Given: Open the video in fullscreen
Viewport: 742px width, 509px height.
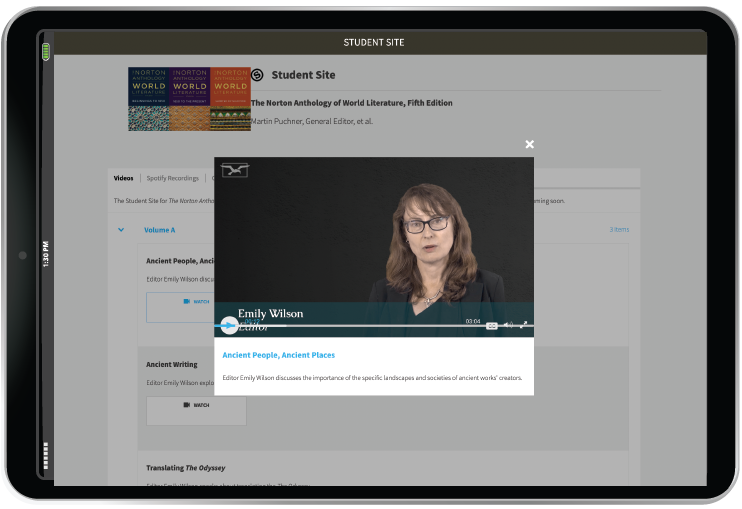Looking at the screenshot, I should [523, 325].
